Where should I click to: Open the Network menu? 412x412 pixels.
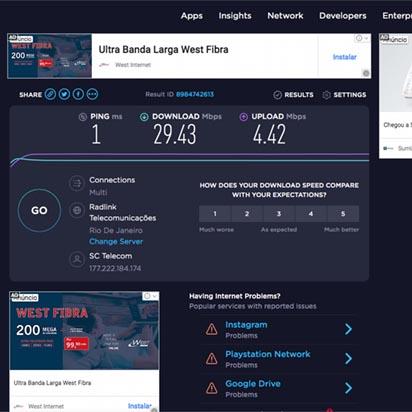pyautogui.click(x=285, y=16)
